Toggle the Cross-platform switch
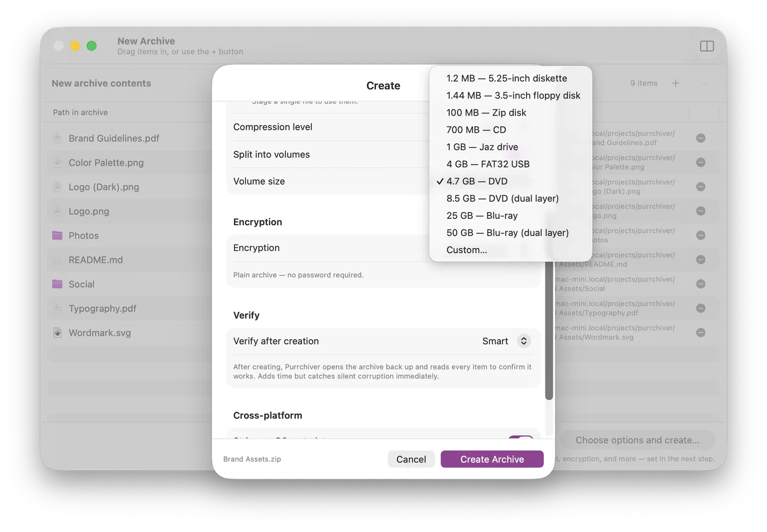Screen dimensions: 767x532 520,438
